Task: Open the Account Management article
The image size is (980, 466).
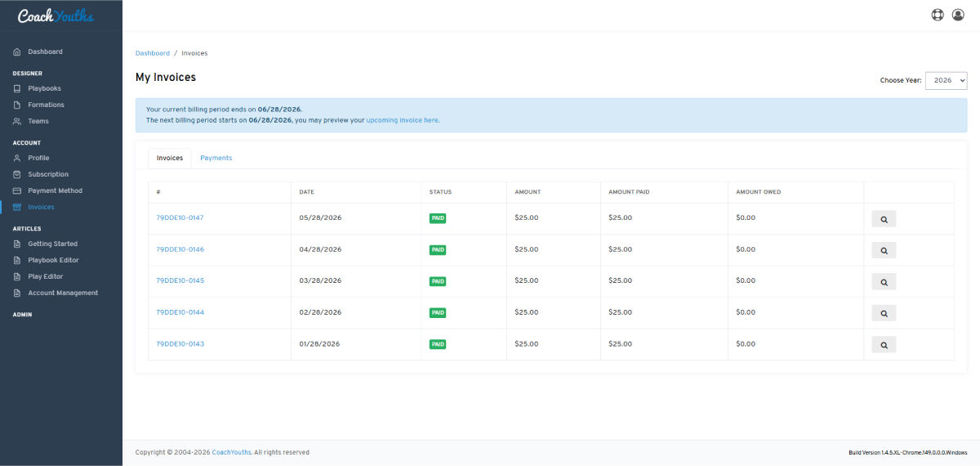Action: (x=63, y=293)
